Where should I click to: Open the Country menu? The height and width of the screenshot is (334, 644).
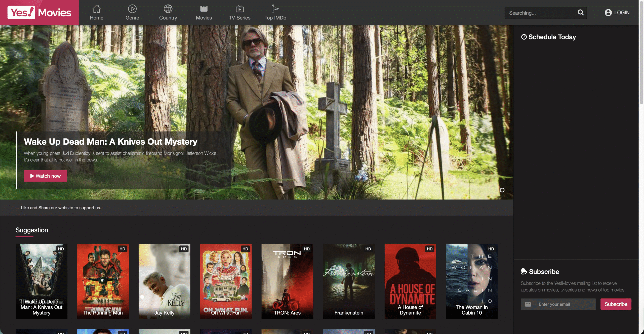tap(168, 13)
